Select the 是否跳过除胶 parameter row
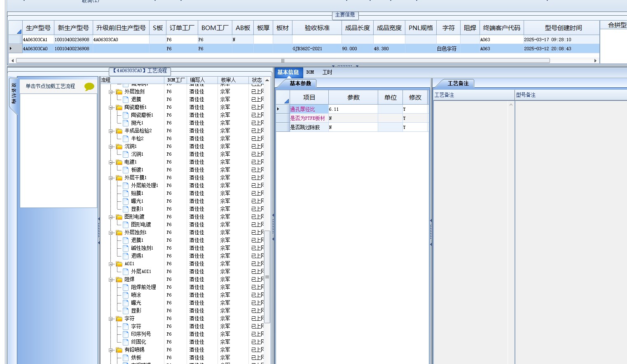Image resolution: width=627 pixels, height=364 pixels. 352,127
